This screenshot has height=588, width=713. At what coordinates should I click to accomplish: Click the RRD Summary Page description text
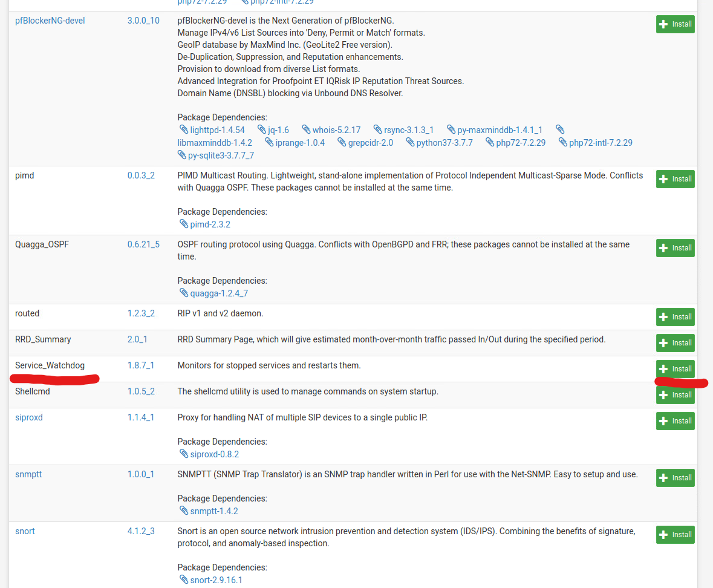(x=391, y=339)
